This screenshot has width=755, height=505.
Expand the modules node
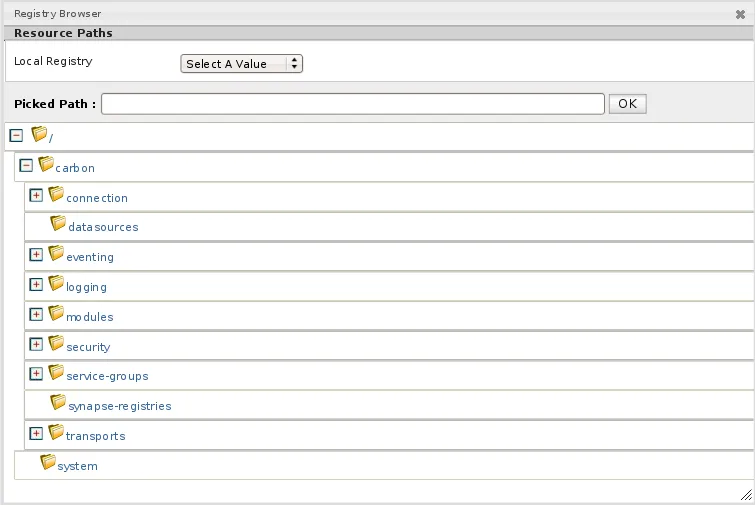pos(36,314)
